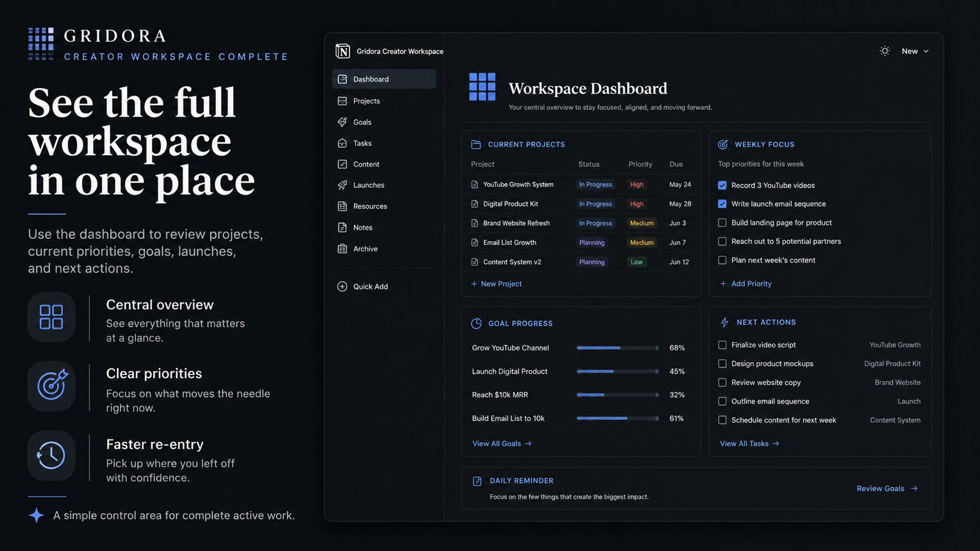Open View All Goals link
The height and width of the screenshot is (551, 980).
pyautogui.click(x=502, y=444)
